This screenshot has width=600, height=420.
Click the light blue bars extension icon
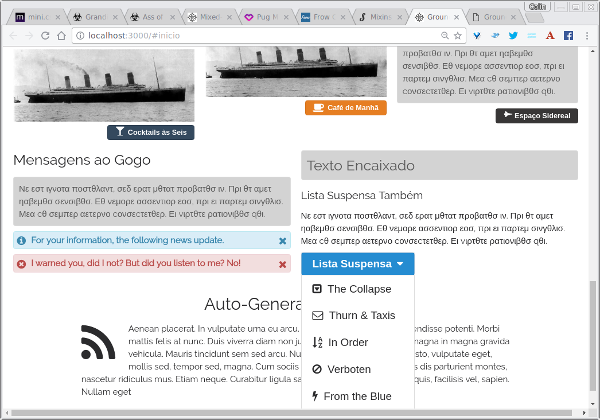point(532,36)
